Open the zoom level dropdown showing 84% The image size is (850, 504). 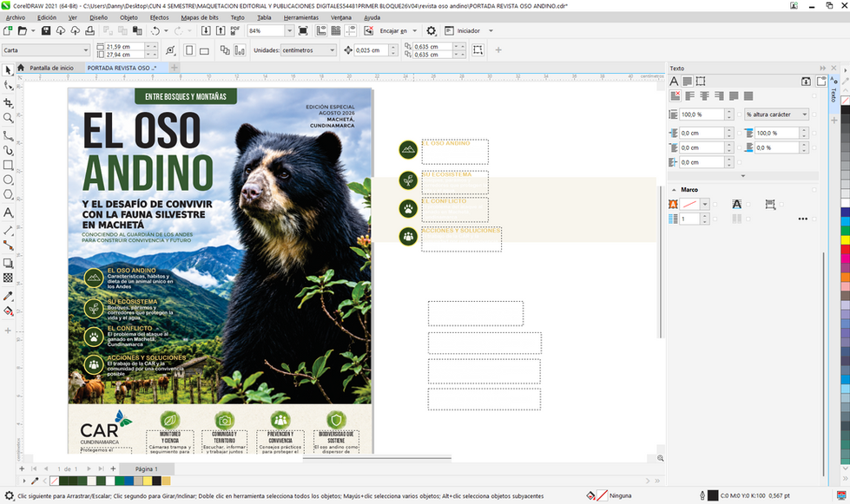click(x=289, y=31)
